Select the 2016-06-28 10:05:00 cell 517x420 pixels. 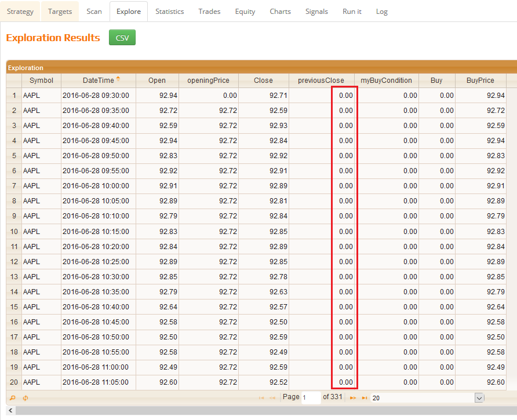[99, 201]
